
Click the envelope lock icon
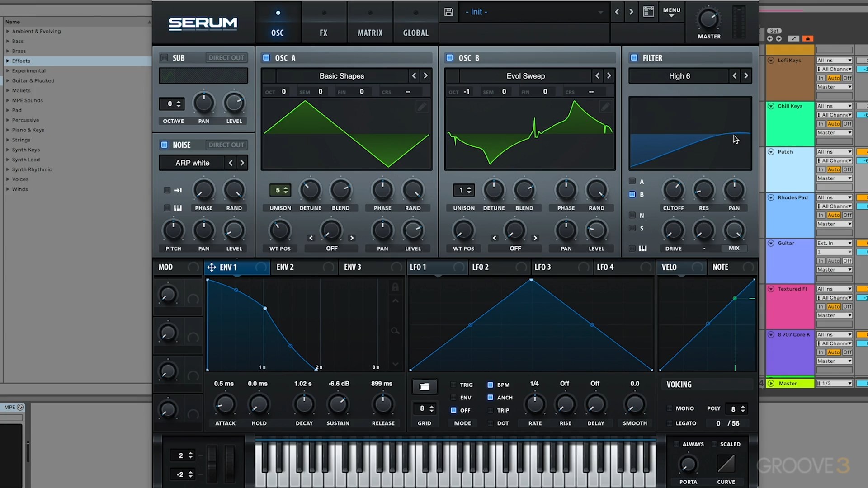(x=395, y=287)
